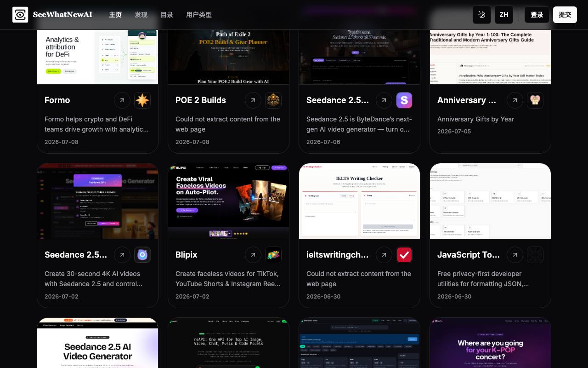
Task: Open the 用户类型 nav item
Action: pyautogui.click(x=199, y=15)
